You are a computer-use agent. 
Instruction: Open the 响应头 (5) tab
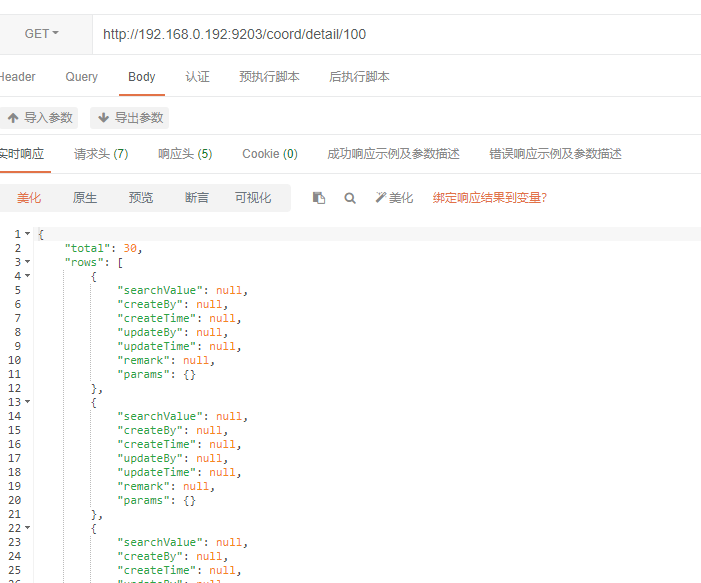[185, 154]
